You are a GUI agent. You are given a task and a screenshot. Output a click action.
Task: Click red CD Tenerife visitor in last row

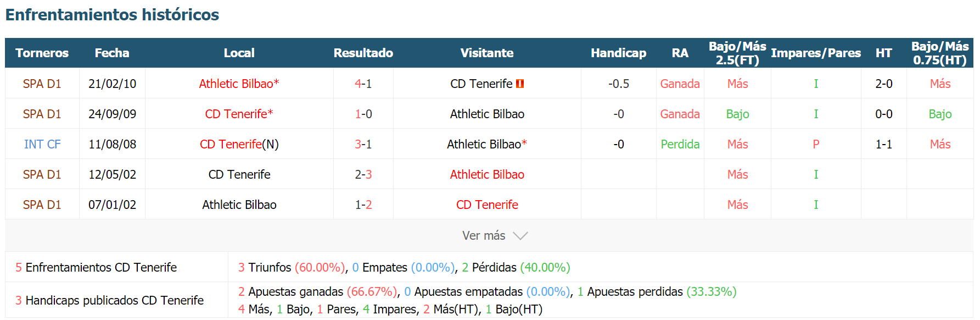tap(487, 205)
